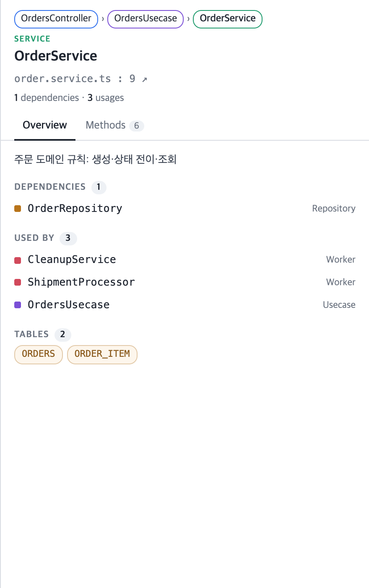Viewport: 369px width, 588px height.
Task: Open ShipmentProcessor usage row
Action: [x=185, y=282]
